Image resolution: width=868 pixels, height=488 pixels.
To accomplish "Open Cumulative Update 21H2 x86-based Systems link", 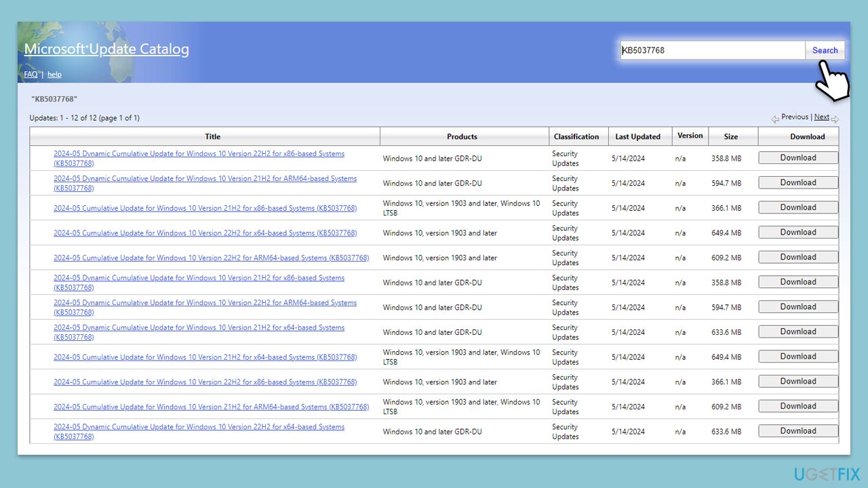I will [205, 208].
